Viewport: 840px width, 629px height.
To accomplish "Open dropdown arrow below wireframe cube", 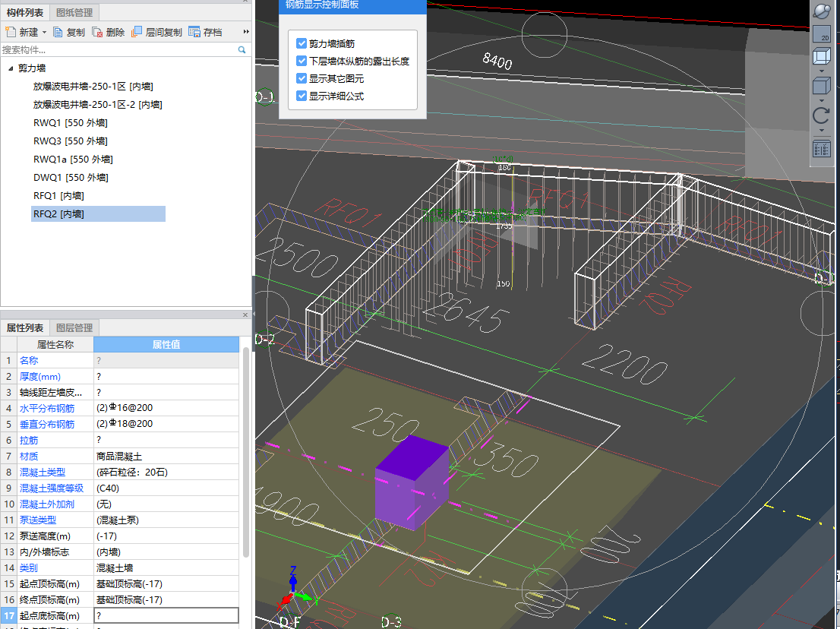I will 822,71.
